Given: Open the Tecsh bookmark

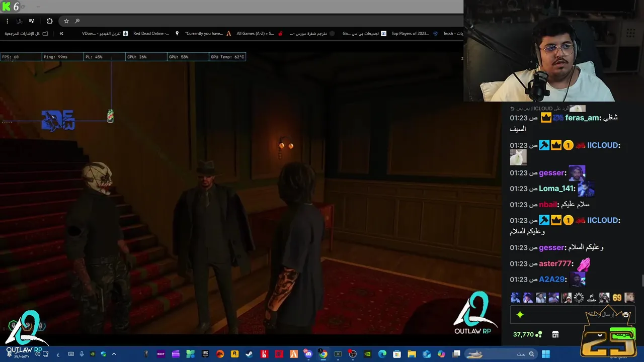Looking at the screenshot, I should point(452,34).
